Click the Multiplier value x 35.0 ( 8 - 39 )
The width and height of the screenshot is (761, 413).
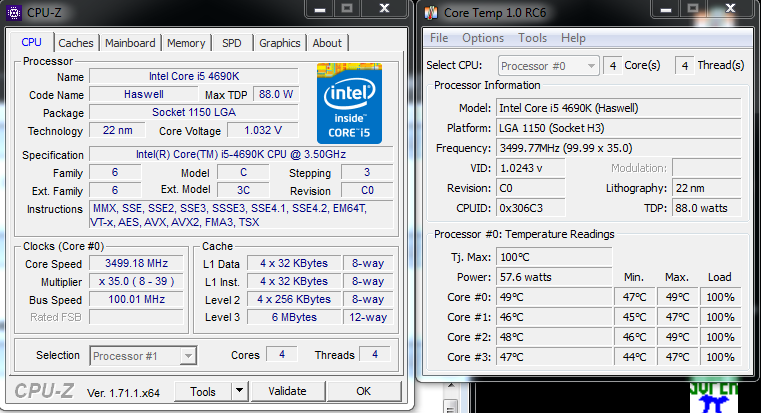tap(136, 281)
